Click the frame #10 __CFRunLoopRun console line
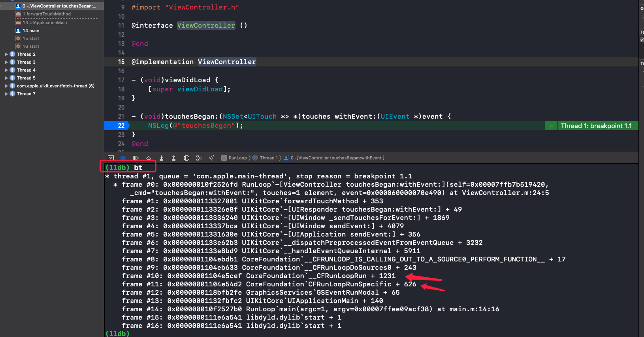644x337 pixels. pos(259,276)
